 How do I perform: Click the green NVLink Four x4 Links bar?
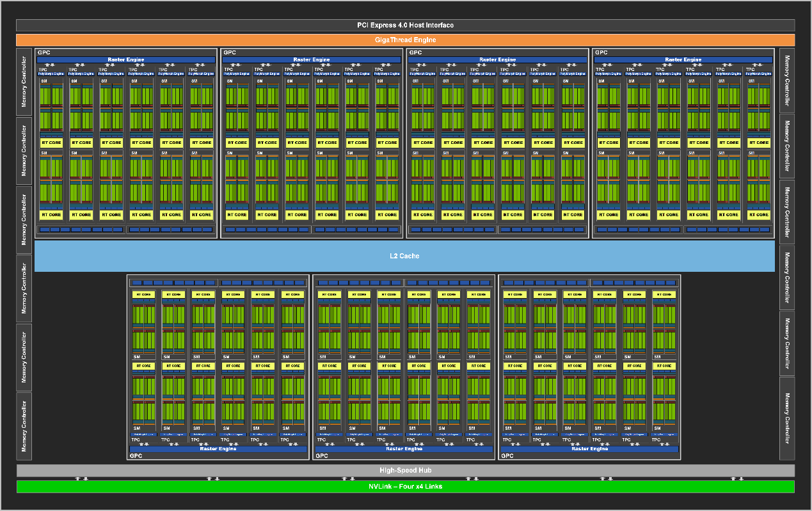point(406,487)
